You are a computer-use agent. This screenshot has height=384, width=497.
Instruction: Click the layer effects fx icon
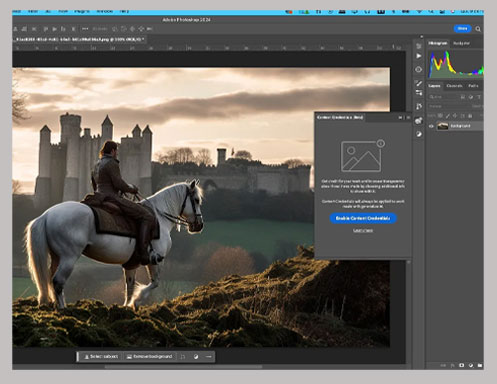(x=452, y=365)
